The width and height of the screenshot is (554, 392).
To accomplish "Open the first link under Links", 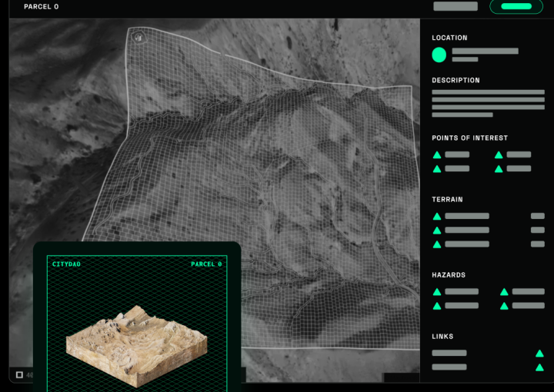I will pos(449,354).
